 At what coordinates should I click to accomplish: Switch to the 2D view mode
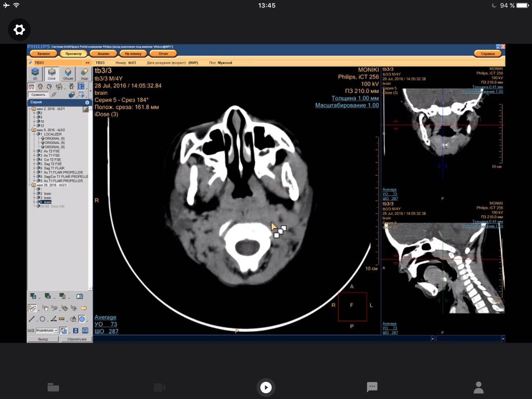click(35, 74)
